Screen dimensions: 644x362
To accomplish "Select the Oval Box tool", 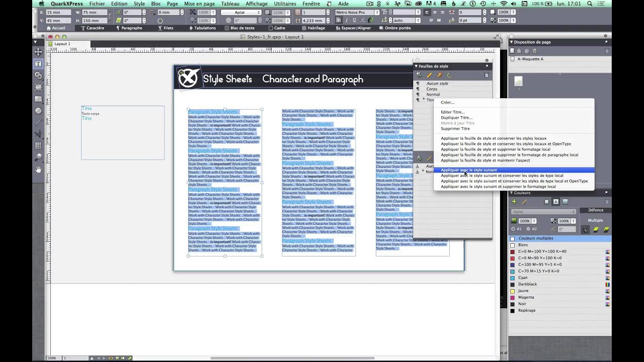I will (x=38, y=111).
